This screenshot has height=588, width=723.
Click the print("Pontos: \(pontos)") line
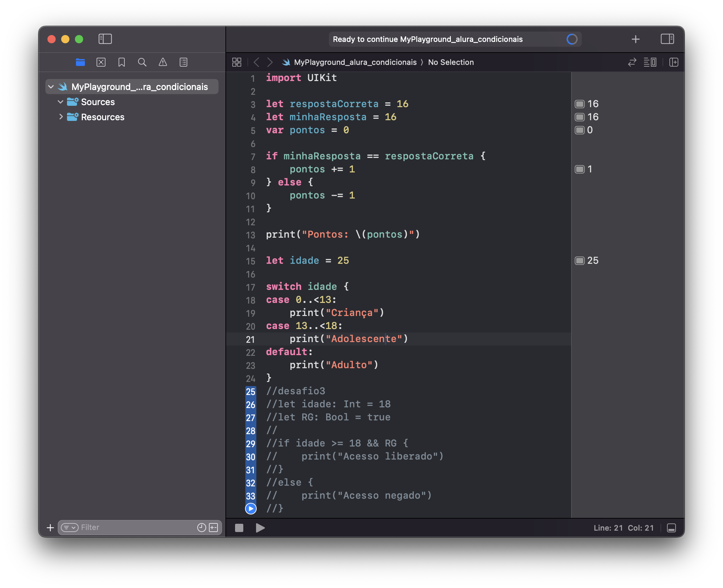tap(343, 234)
